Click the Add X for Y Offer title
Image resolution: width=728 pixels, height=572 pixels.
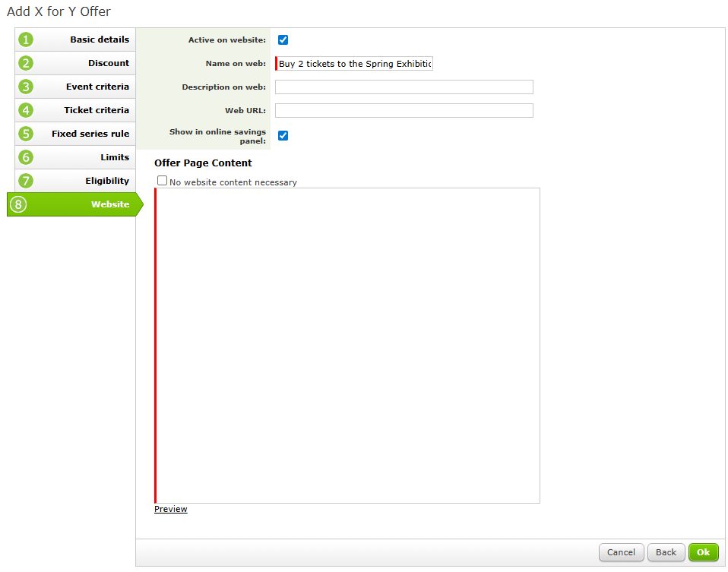(x=59, y=11)
